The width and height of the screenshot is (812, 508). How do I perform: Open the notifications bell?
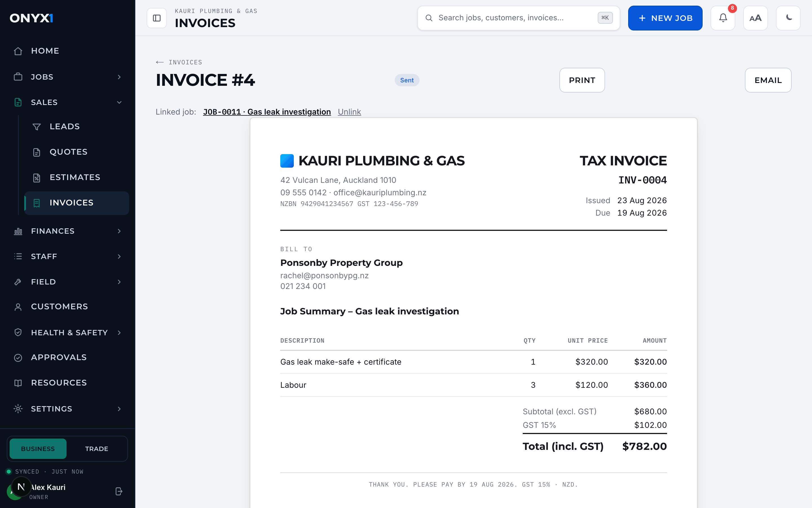[723, 18]
